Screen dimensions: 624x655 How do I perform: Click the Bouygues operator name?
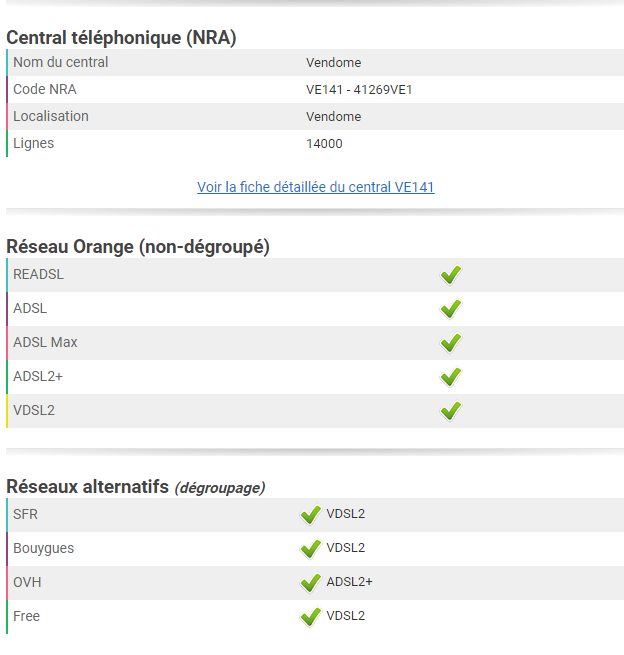[44, 548]
